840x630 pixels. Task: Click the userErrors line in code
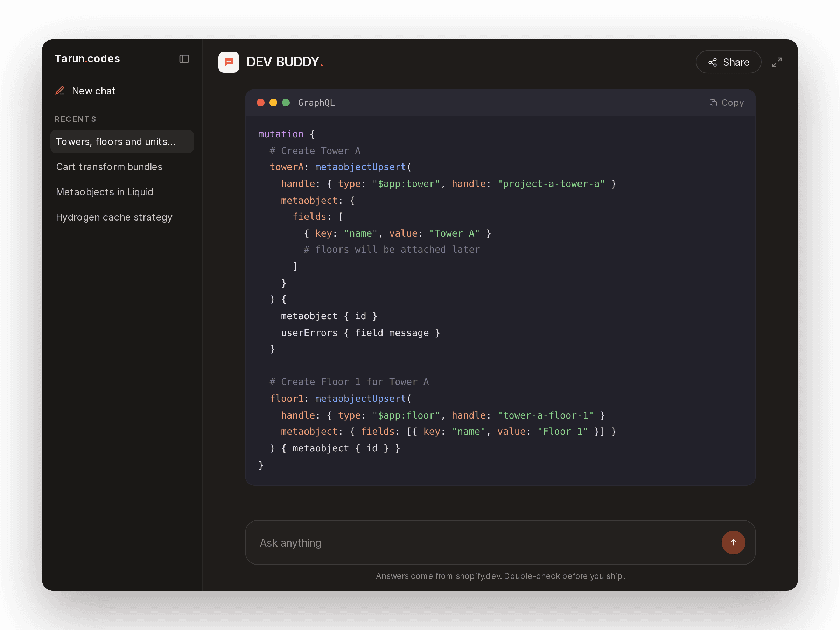click(x=360, y=332)
